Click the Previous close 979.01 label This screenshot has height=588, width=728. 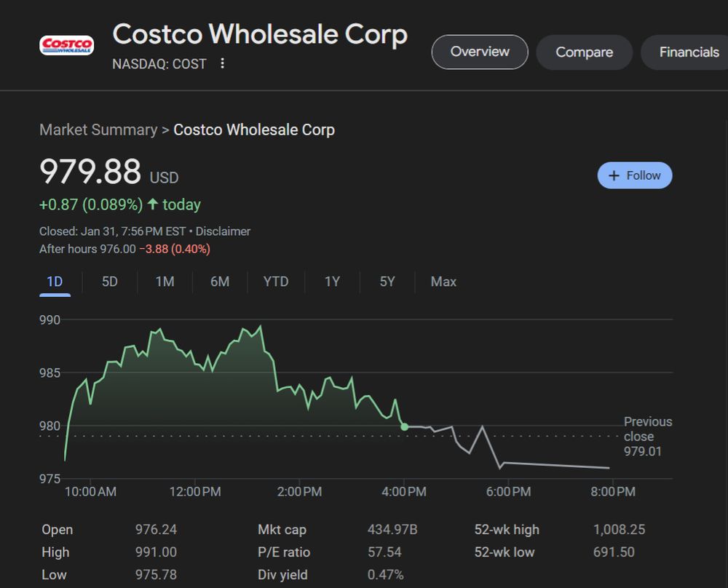tap(648, 436)
